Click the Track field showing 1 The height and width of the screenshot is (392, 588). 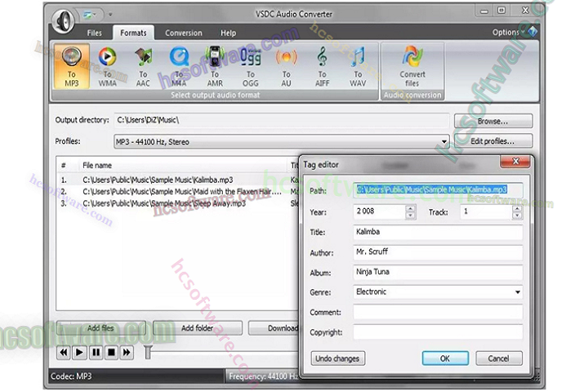[486, 212]
